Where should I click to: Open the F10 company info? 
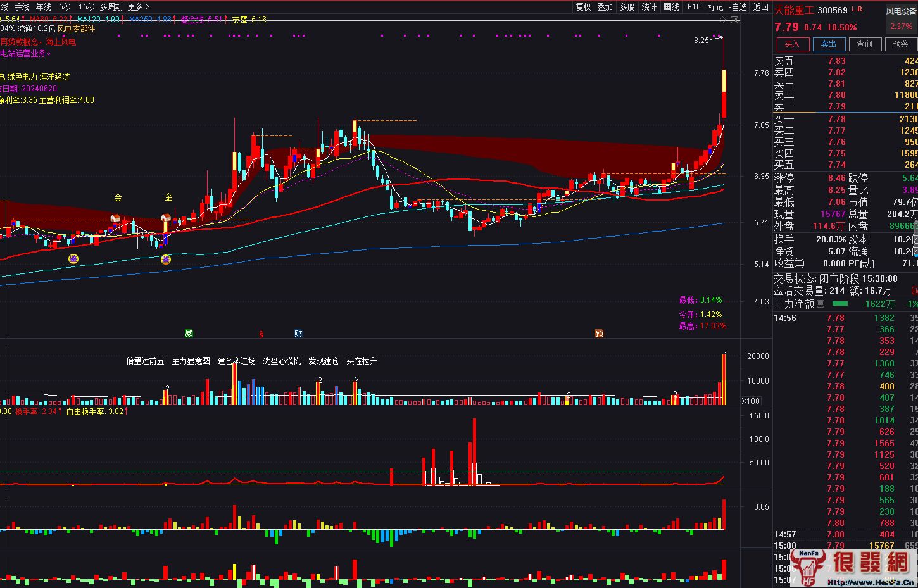(694, 7)
